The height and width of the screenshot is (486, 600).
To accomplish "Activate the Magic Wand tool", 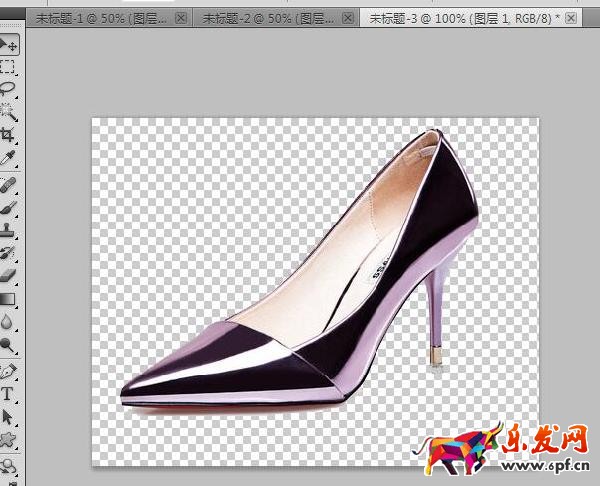I will click(x=9, y=112).
